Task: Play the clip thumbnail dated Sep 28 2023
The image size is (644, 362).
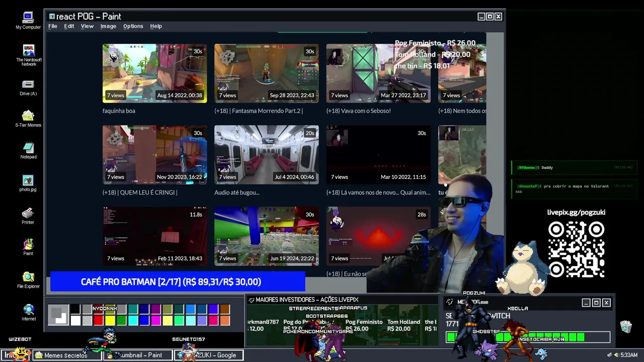Action: click(x=266, y=73)
